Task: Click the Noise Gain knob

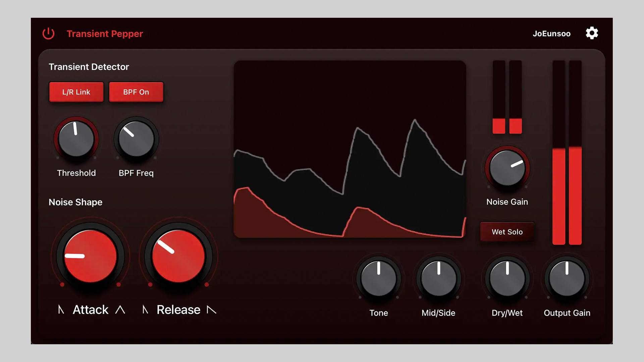Action: pyautogui.click(x=507, y=168)
